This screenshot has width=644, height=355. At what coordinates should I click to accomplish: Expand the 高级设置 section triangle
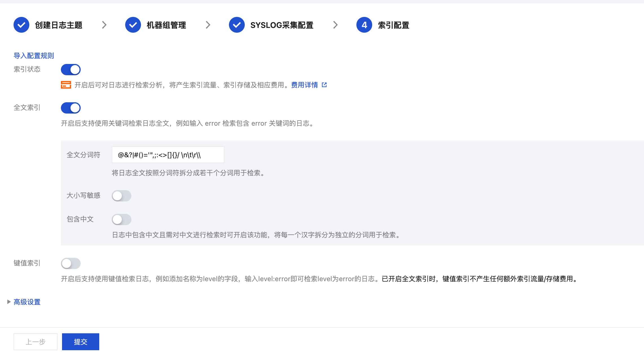pos(9,302)
